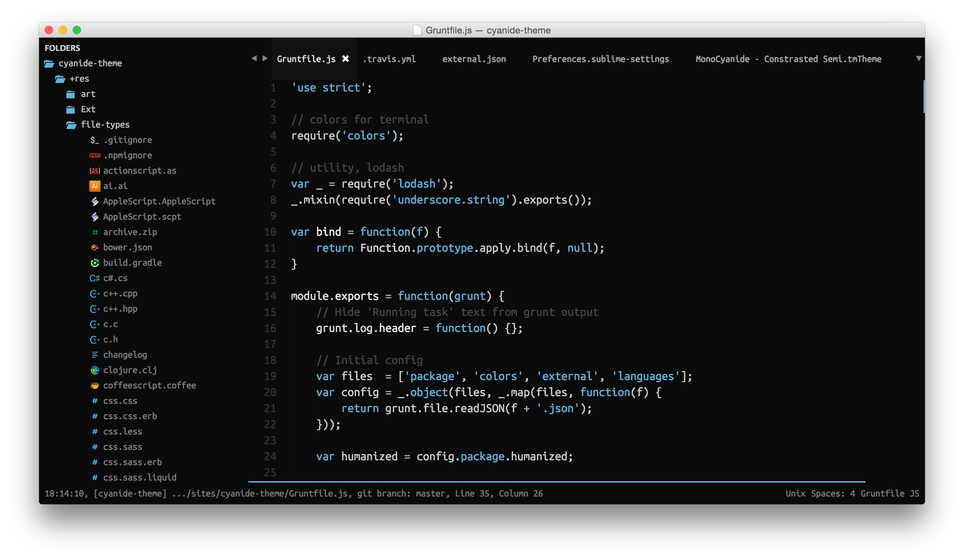
Task: Open build.gradle file in sidebar
Action: coord(132,262)
